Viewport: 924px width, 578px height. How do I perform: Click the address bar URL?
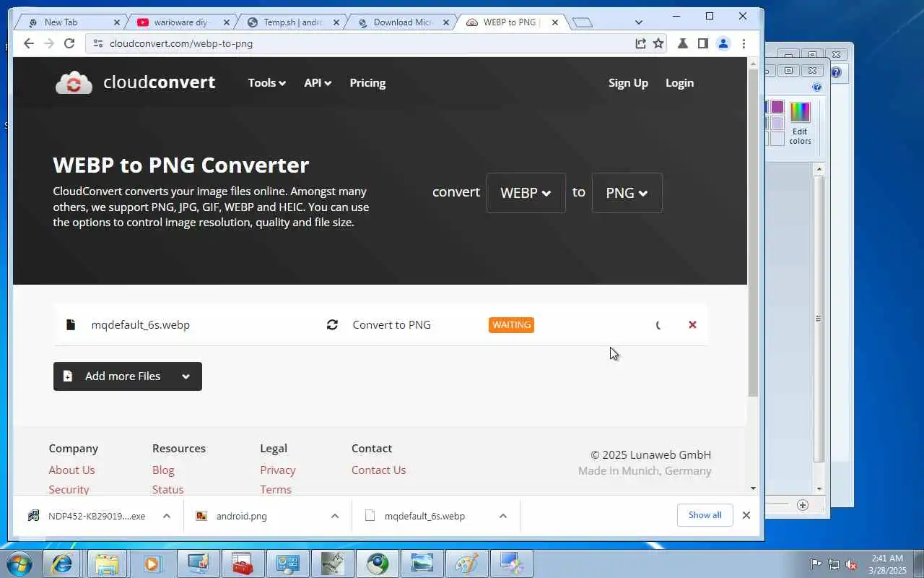pyautogui.click(x=181, y=43)
